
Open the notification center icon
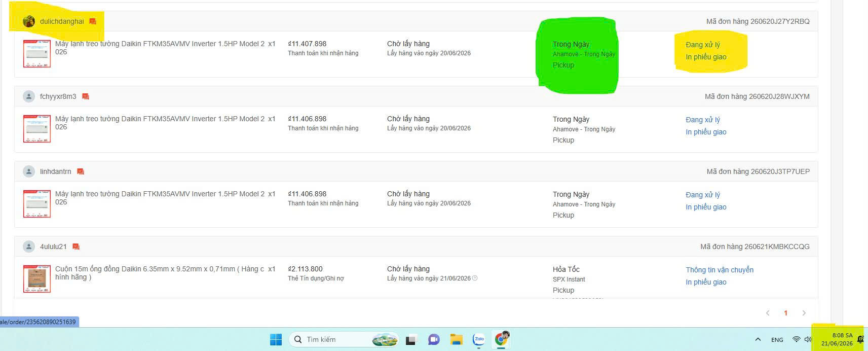point(861,339)
